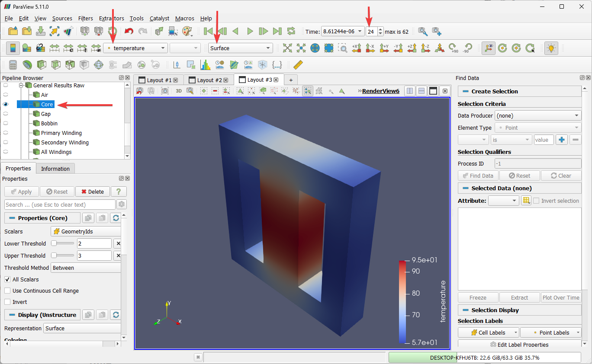
Task: Click the Reset Camera icon
Action: (x=287, y=48)
